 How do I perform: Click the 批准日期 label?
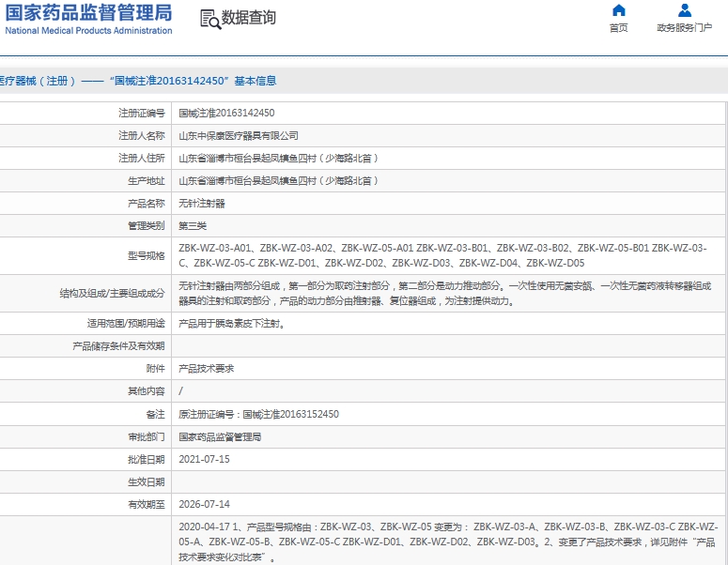pyautogui.click(x=147, y=460)
